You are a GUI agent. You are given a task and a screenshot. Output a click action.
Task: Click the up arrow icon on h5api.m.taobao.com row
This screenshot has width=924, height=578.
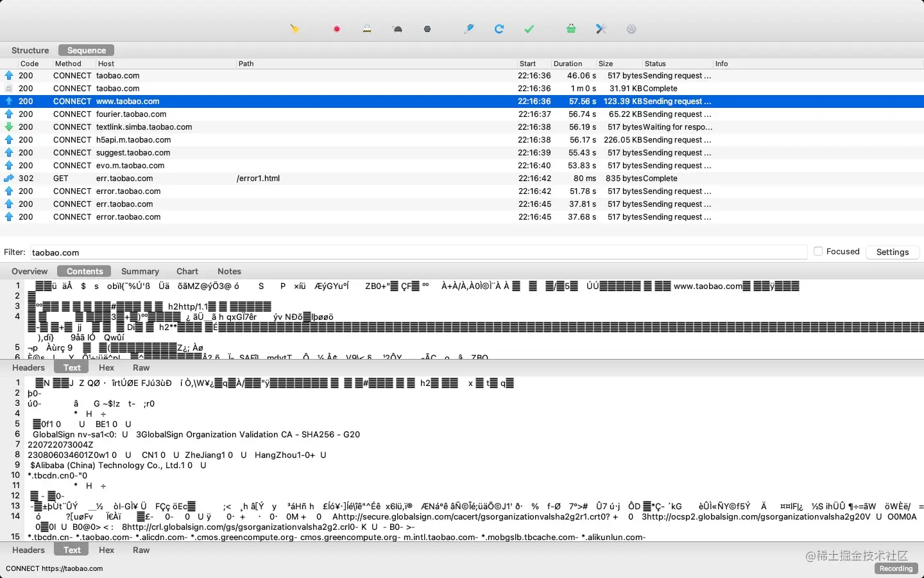(9, 140)
